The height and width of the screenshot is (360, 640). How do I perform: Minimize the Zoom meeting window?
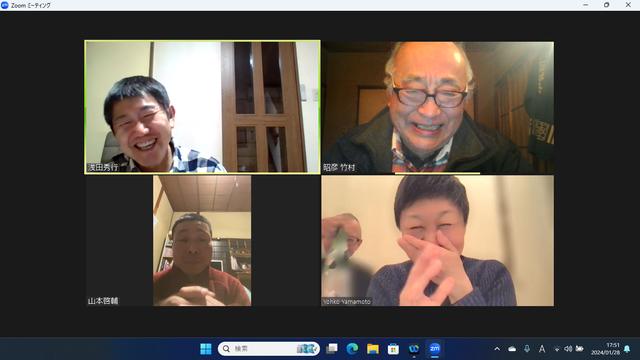point(586,5)
